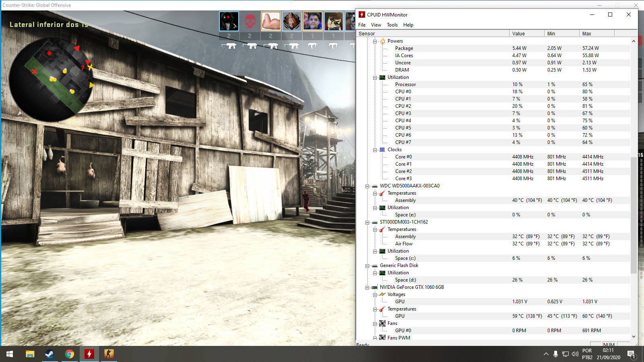Open the View menu in HWMonitor
Screen dimensions: 644x362
coord(376,25)
